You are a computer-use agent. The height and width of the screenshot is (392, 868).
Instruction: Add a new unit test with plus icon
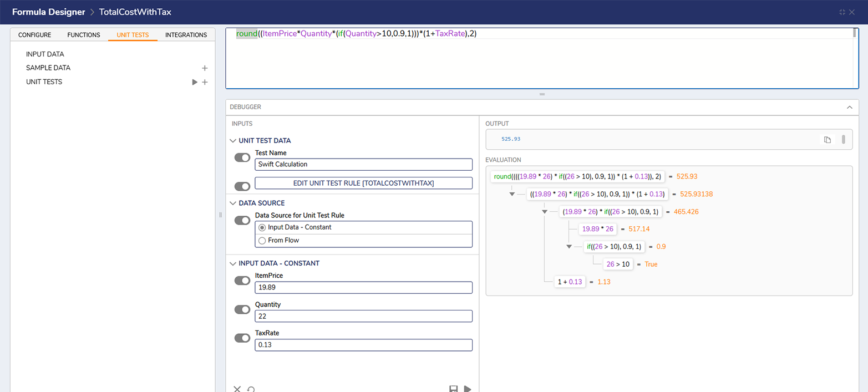click(x=205, y=82)
